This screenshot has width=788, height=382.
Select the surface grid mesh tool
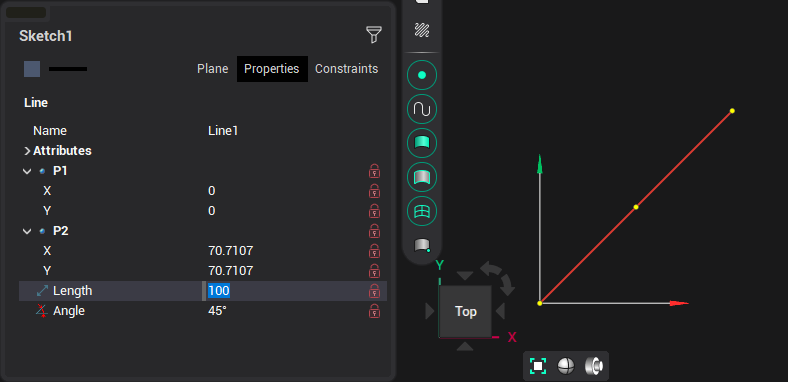422,211
